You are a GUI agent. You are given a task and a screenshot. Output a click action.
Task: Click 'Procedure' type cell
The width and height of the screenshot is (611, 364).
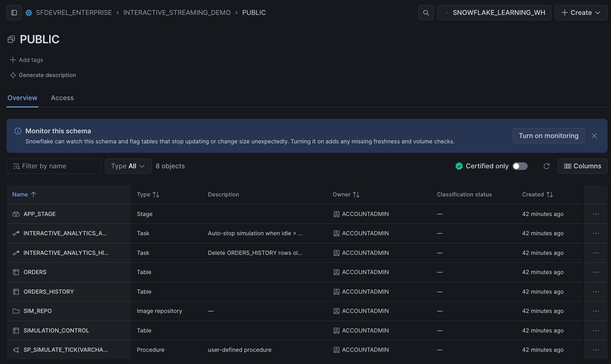151,350
